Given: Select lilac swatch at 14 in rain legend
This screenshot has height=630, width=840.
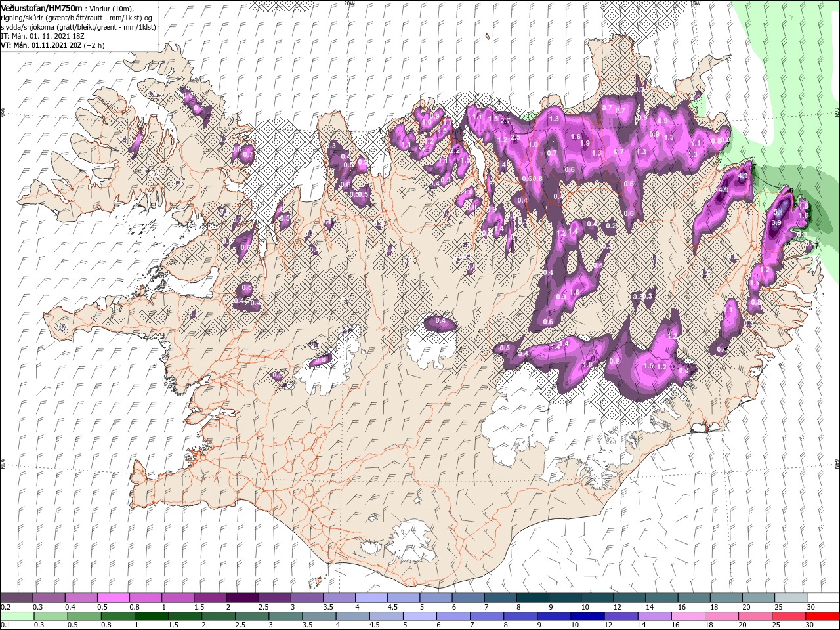Looking at the screenshot, I should click(654, 616).
